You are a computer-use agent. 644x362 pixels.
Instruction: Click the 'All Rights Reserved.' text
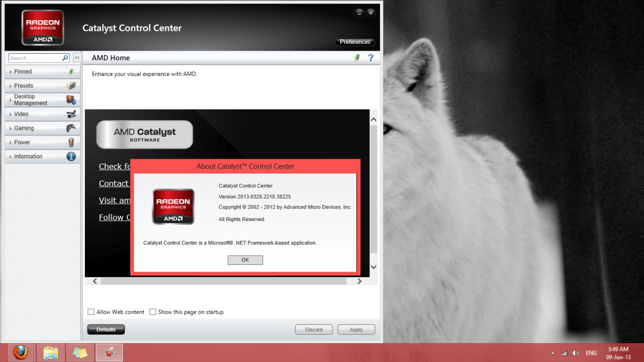(242, 219)
